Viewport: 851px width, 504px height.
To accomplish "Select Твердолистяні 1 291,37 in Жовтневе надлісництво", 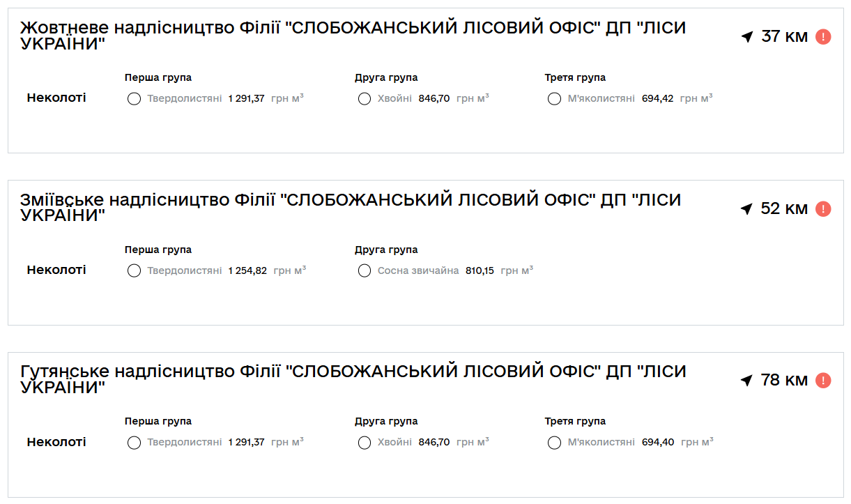I will 135,99.
